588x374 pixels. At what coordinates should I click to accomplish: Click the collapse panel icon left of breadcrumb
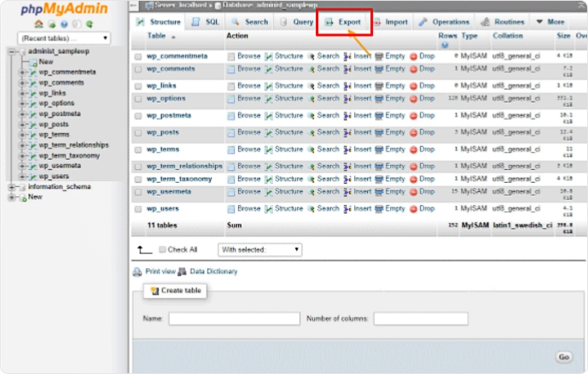(x=133, y=5)
